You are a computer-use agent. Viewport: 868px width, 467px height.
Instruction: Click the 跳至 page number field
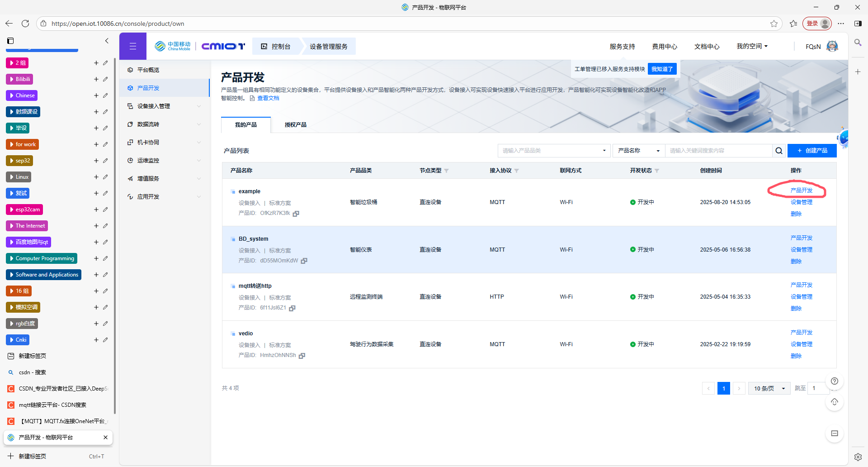818,388
